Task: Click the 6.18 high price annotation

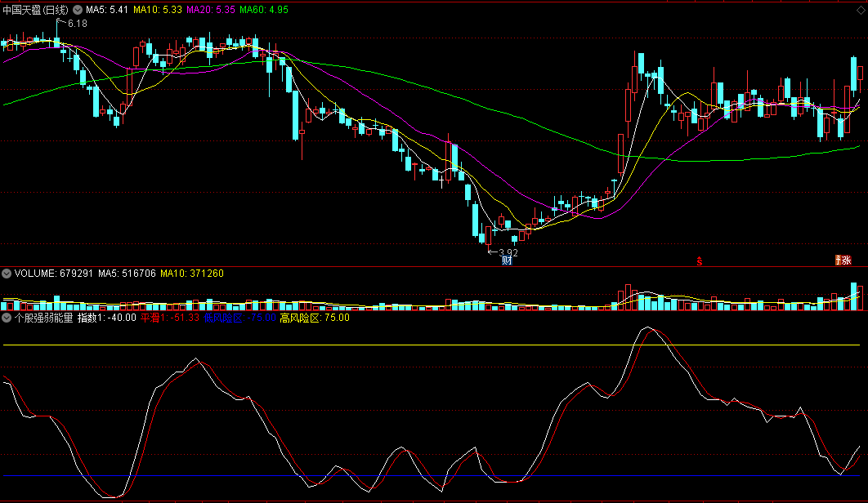Action: click(x=77, y=24)
